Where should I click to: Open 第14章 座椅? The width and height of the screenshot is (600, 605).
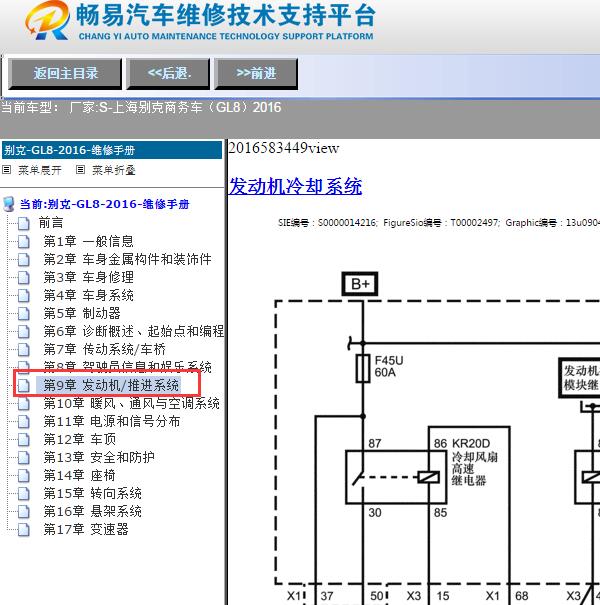(79, 475)
